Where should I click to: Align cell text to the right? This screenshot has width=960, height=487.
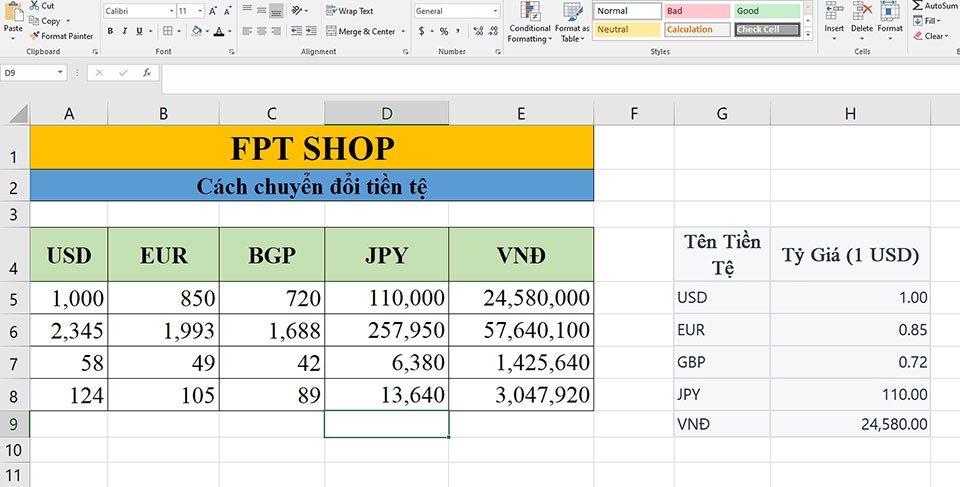click(x=276, y=31)
